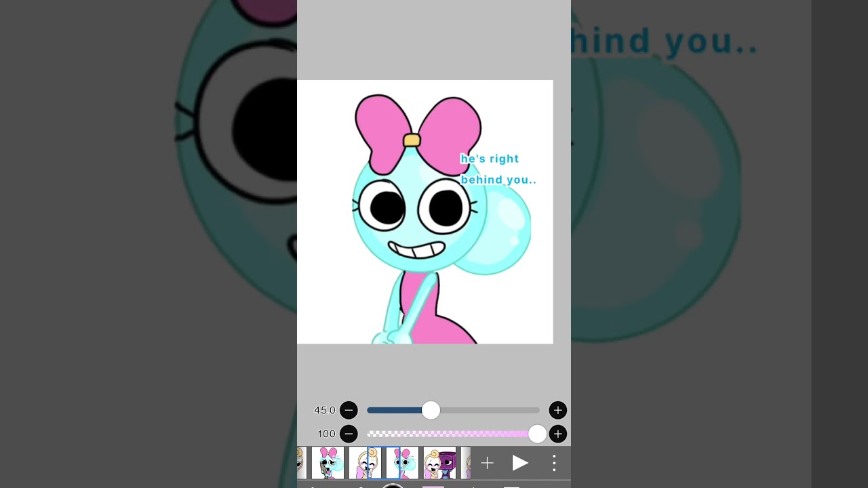Select the frame thumbnail with the pink-bow character holding a microphone
This screenshot has width=868, height=488.
pyautogui.click(x=328, y=463)
